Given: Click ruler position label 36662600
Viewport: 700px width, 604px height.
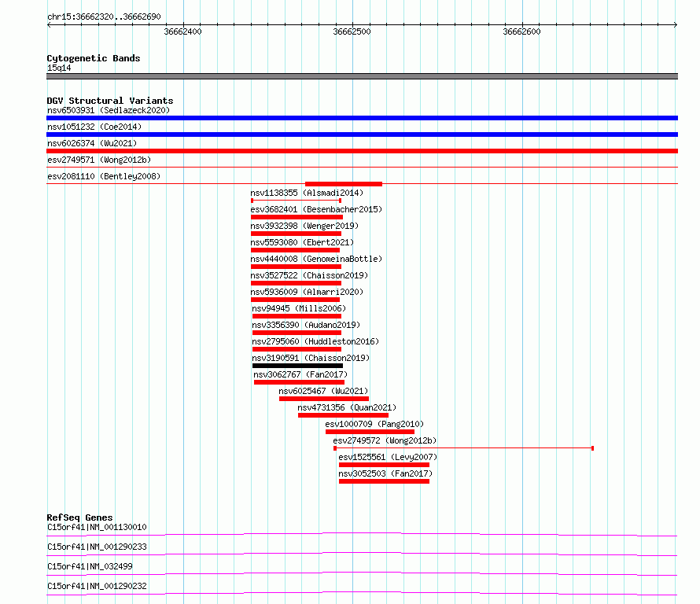Looking at the screenshot, I should [521, 31].
